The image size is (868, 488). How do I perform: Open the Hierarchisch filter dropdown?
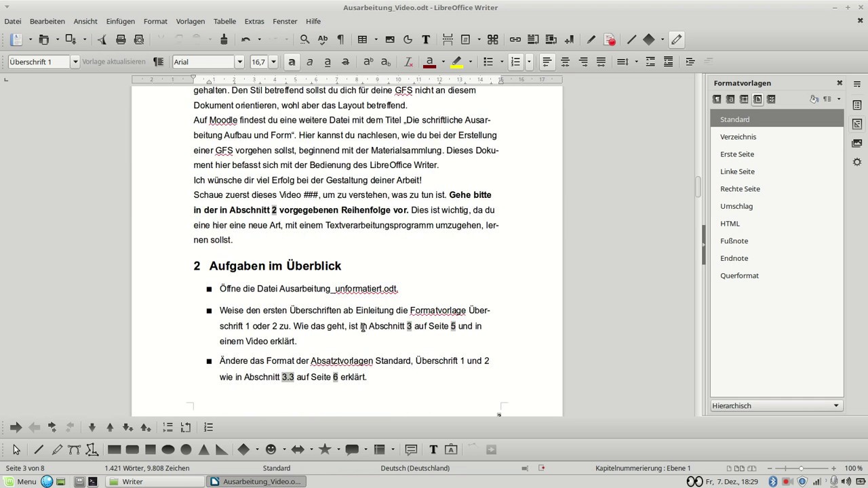point(776,405)
